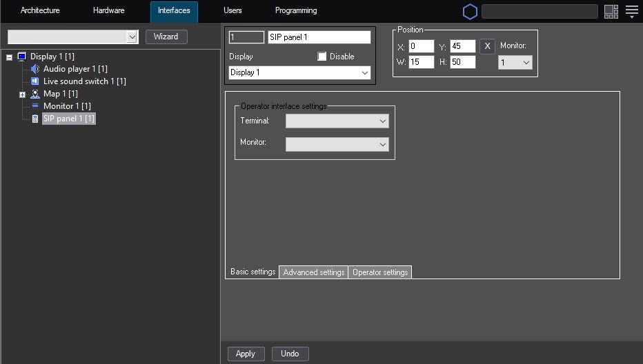This screenshot has width=643, height=364.
Task: Open the hamburger menu icon
Action: pos(632,11)
